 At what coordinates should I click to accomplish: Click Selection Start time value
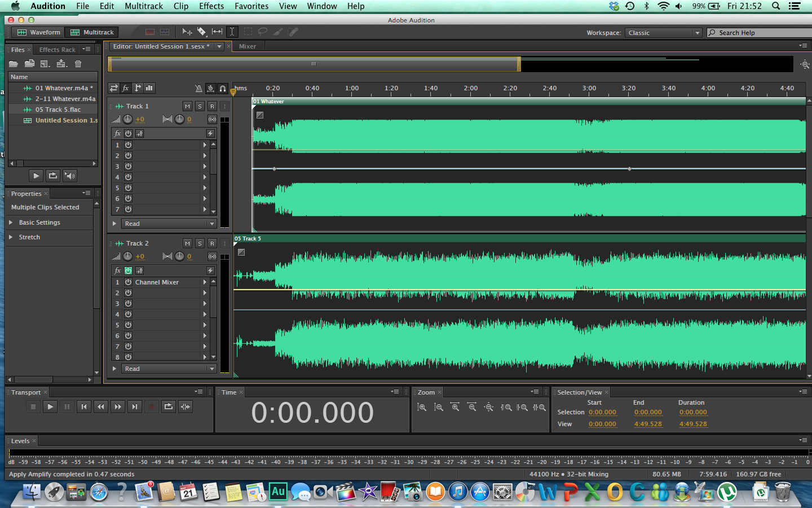pos(602,412)
